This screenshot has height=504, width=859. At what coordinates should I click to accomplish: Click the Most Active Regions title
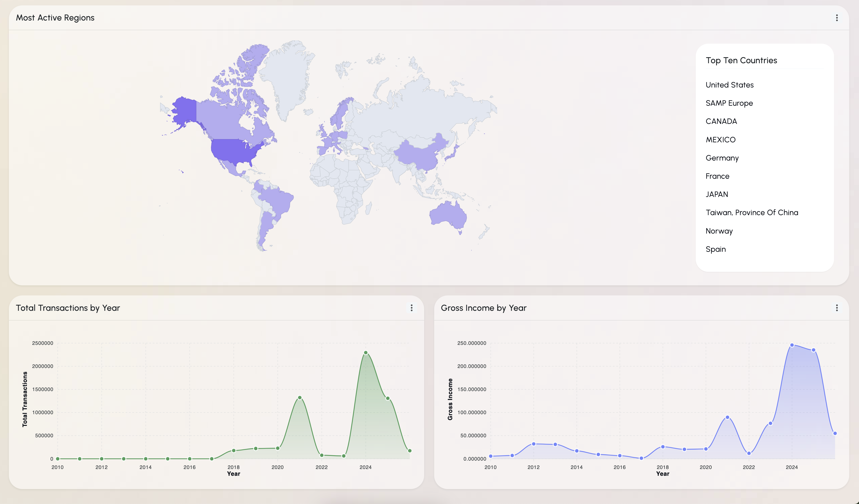pyautogui.click(x=55, y=18)
